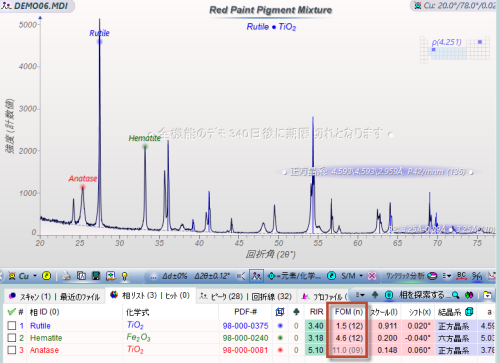The width and height of the screenshot is (500, 363).
Task: Click the spade icon column header
Action: click(x=296, y=312)
